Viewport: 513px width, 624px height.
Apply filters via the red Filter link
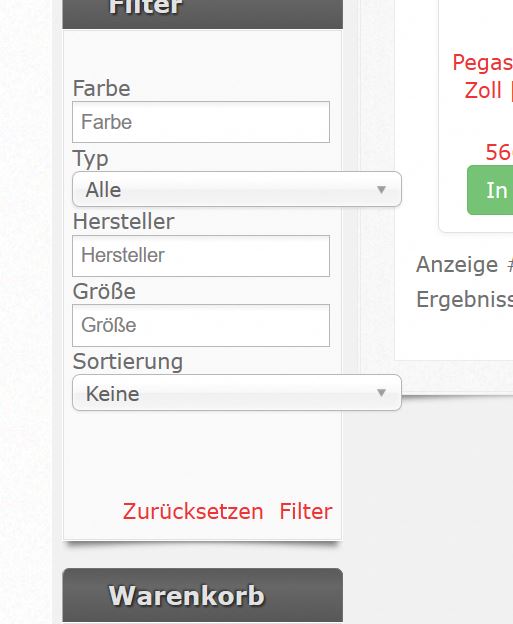click(x=306, y=511)
